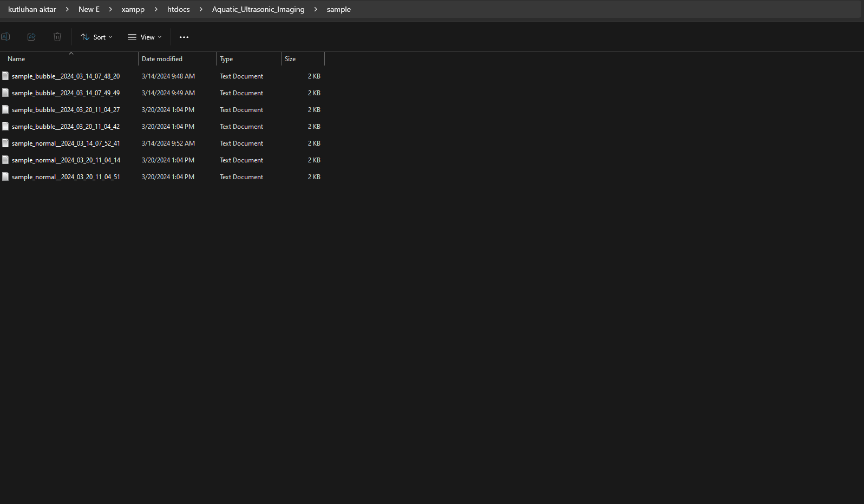This screenshot has width=864, height=504.
Task: Click text file icon of sample_normal__2024_03_14_07_52_41
Action: [5, 143]
